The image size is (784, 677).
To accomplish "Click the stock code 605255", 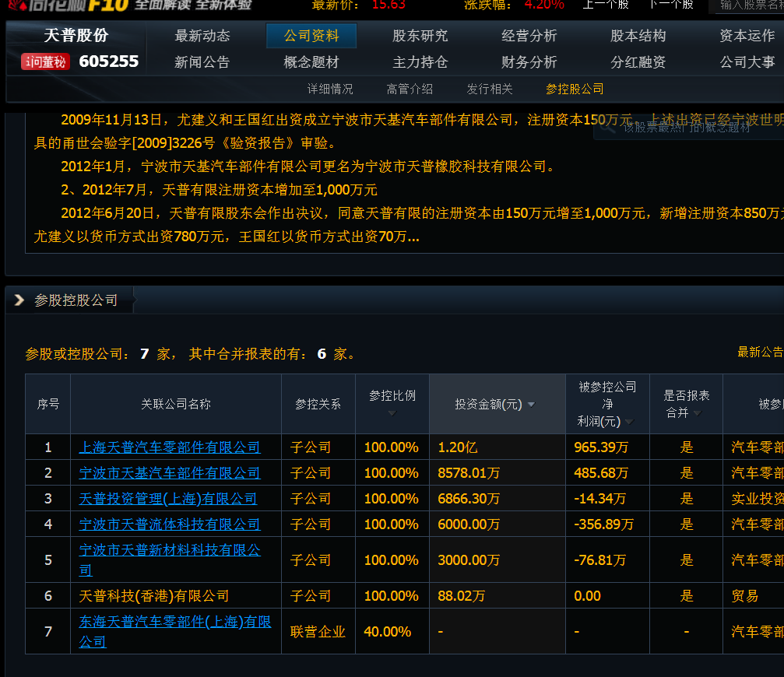I will (108, 61).
